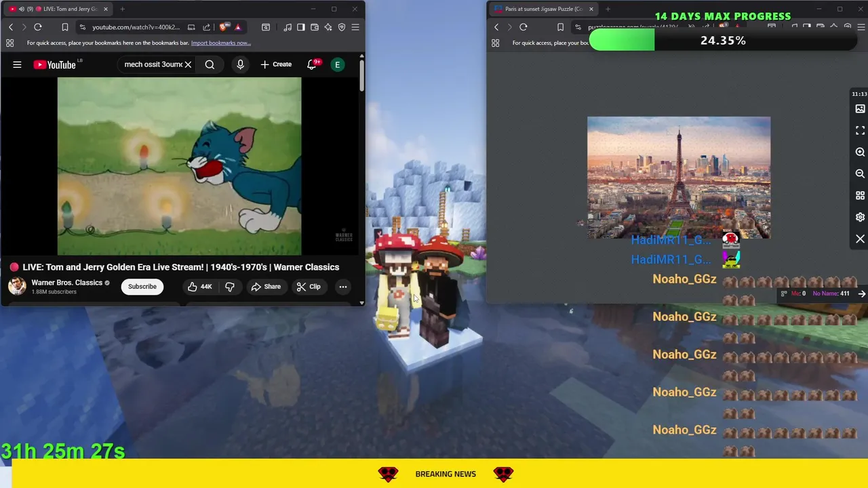Open YouTube notifications bell
Viewport: 868px width, 488px height.
pos(312,64)
